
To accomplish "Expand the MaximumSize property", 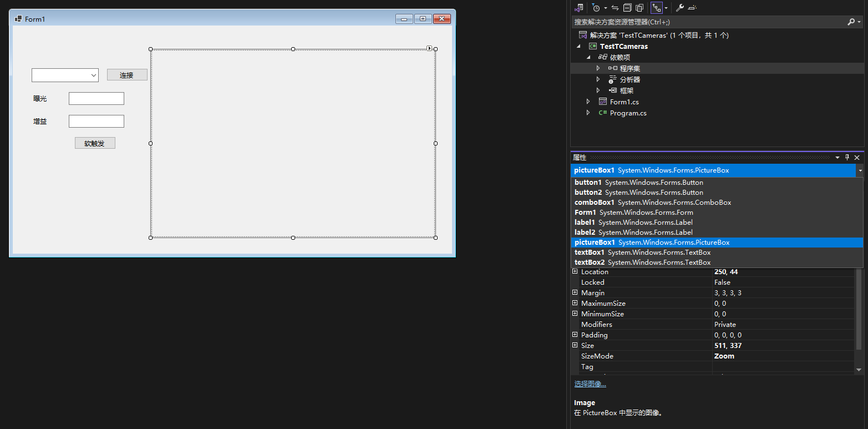I will 575,304.
